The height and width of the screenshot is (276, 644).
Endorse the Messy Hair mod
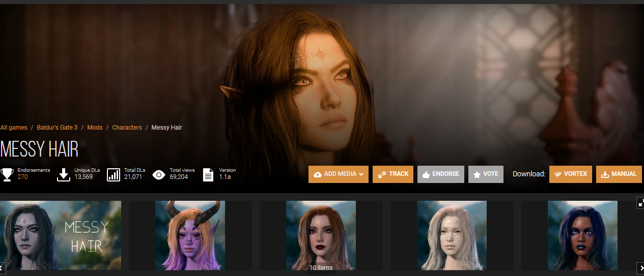[x=441, y=174]
